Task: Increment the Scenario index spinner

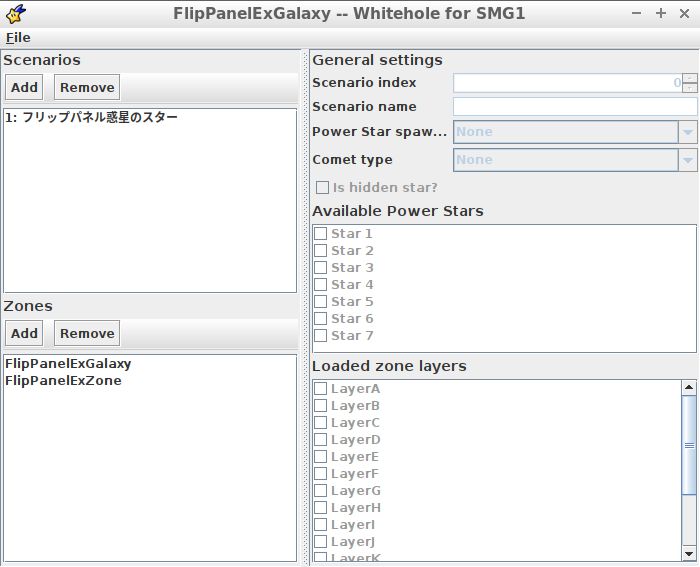Action: click(x=690, y=78)
